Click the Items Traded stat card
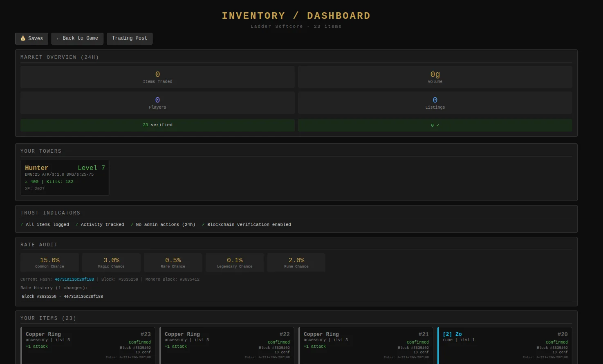Screen dimensions: 603x364 (157, 77)
